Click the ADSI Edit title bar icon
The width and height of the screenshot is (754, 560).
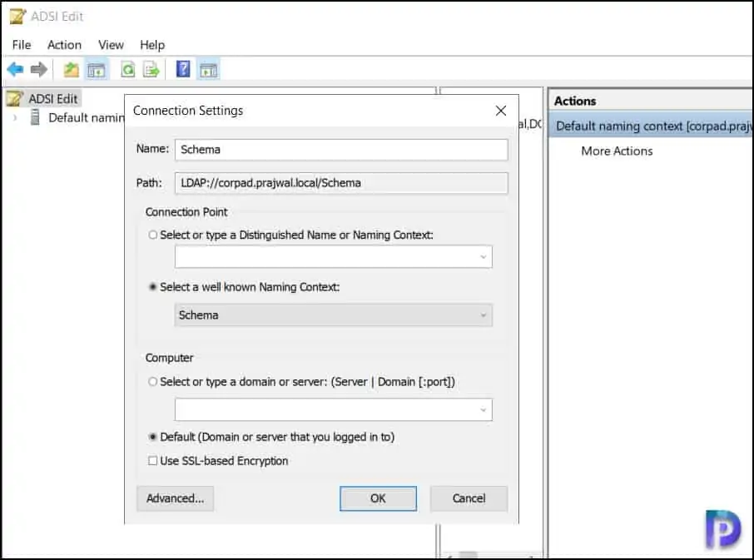click(17, 17)
